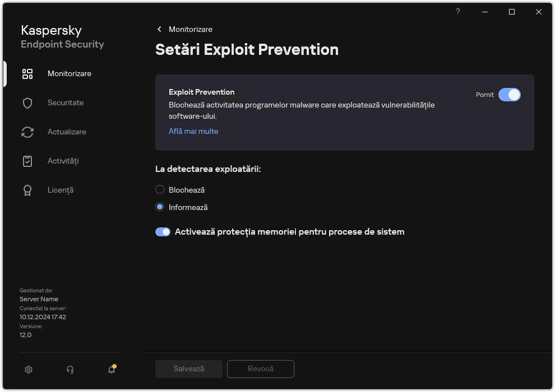Switch to the Actualizare section label
The height and width of the screenshot is (392, 555).
point(67,132)
